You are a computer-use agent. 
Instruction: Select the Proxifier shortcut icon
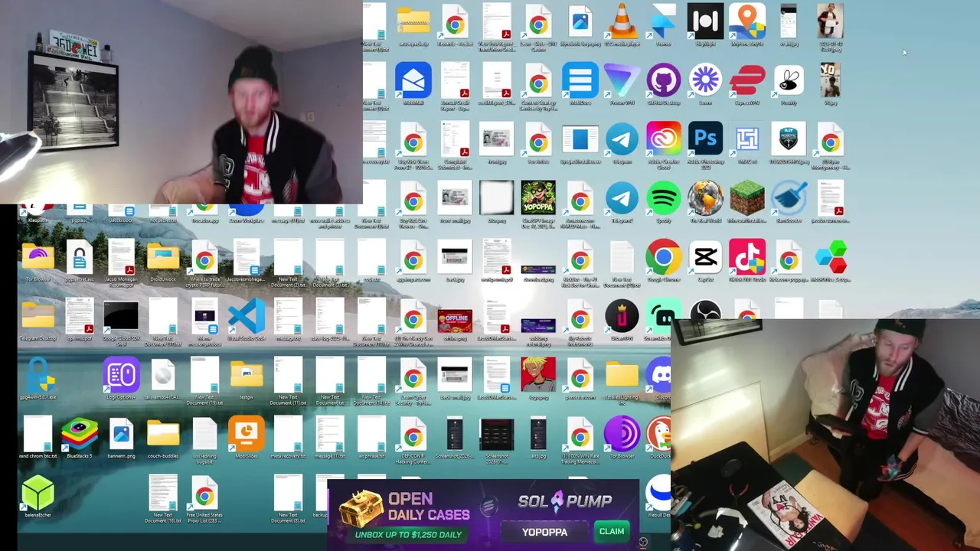coord(789,81)
